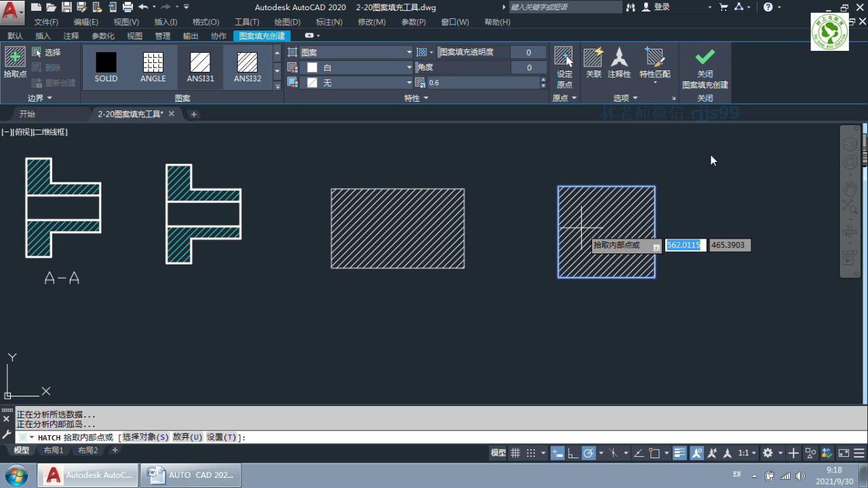Open 绘图(D) menu
The width and height of the screenshot is (868, 488).
click(288, 22)
